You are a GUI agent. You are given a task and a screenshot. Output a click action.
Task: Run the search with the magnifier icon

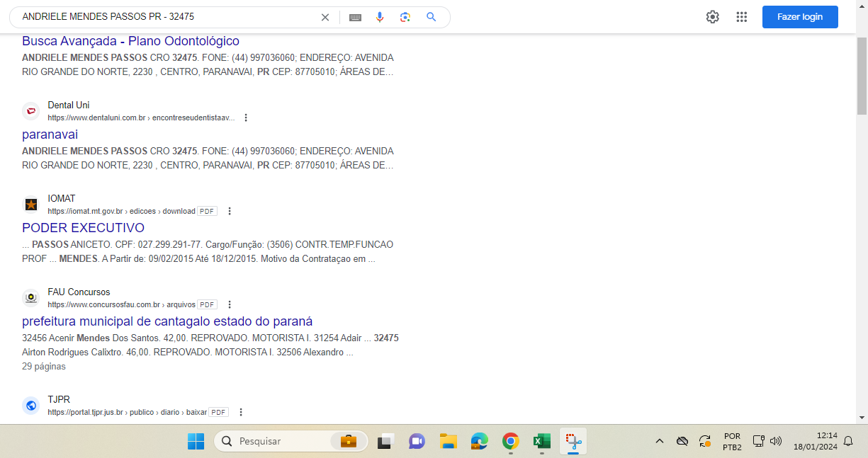431,17
